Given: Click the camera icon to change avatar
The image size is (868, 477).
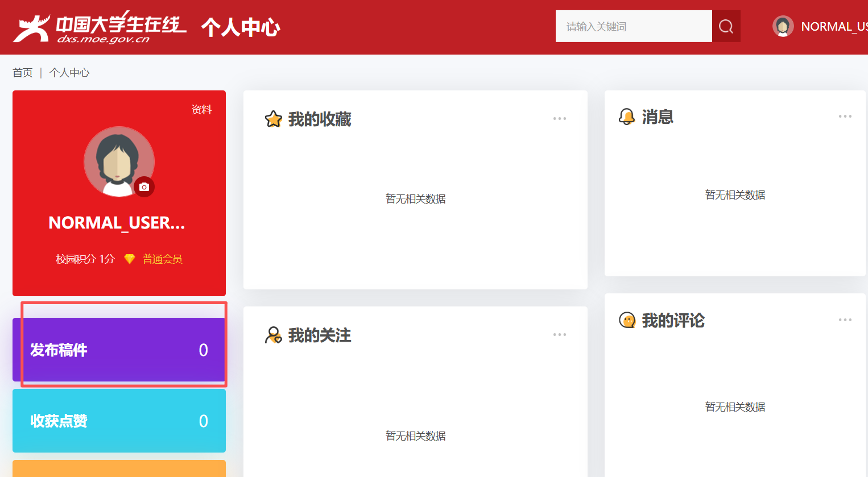Looking at the screenshot, I should 144,186.
